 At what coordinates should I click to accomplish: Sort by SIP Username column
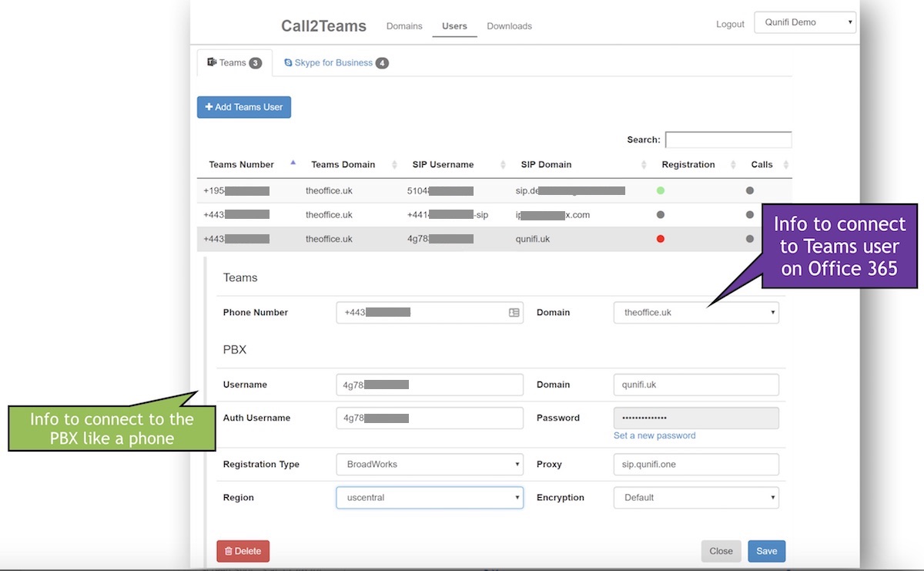pyautogui.click(x=504, y=165)
